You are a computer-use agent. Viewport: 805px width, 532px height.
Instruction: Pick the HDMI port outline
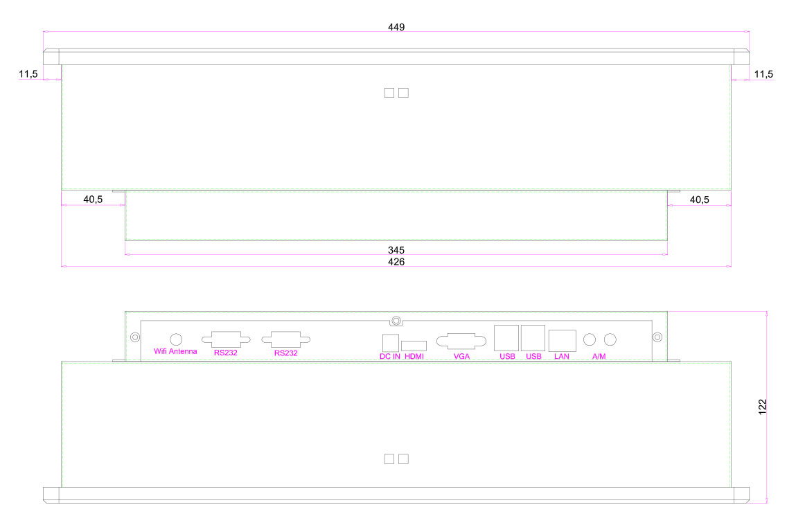pos(414,346)
